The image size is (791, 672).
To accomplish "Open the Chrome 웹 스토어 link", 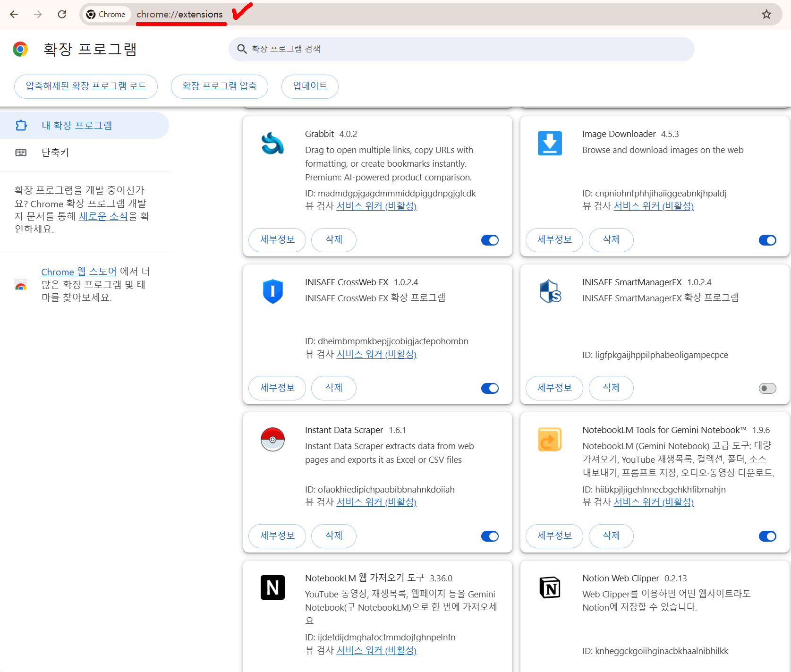I will tap(79, 272).
